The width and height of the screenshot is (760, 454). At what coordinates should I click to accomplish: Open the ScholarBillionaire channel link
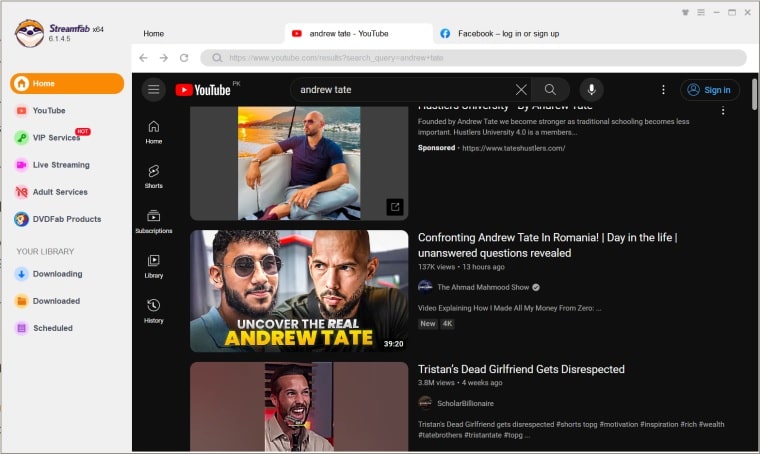(x=465, y=403)
